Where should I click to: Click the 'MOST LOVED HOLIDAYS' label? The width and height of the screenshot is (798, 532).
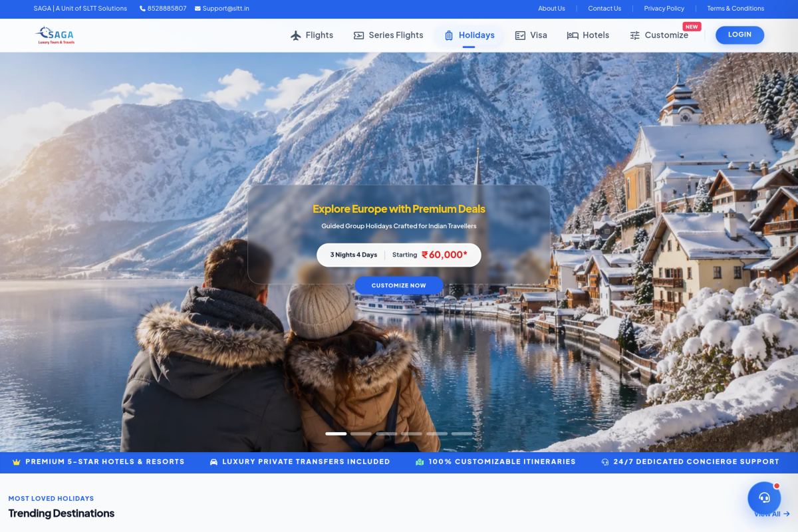pos(51,498)
